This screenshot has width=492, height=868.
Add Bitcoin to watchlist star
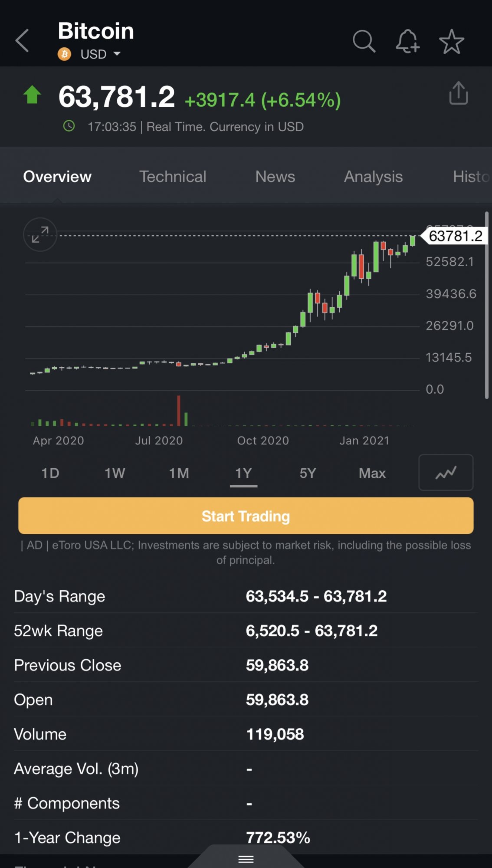[x=452, y=42]
